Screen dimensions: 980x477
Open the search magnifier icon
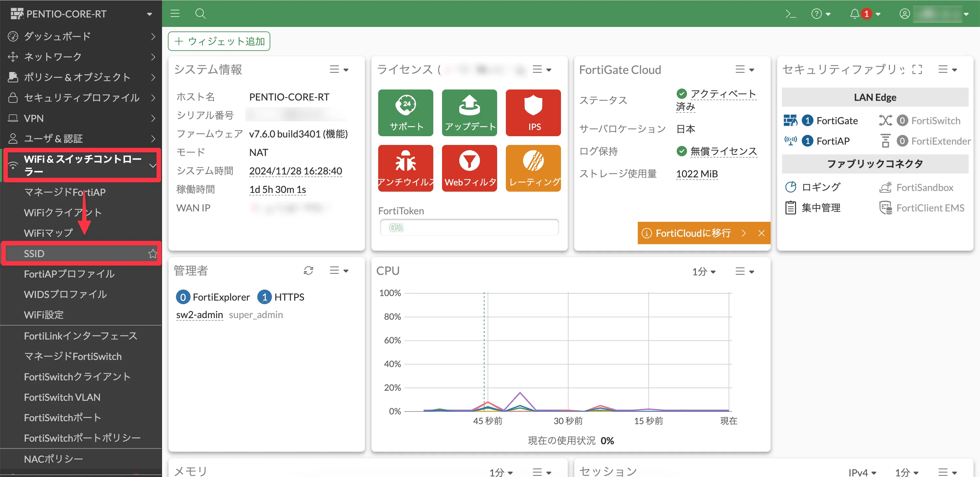(200, 14)
